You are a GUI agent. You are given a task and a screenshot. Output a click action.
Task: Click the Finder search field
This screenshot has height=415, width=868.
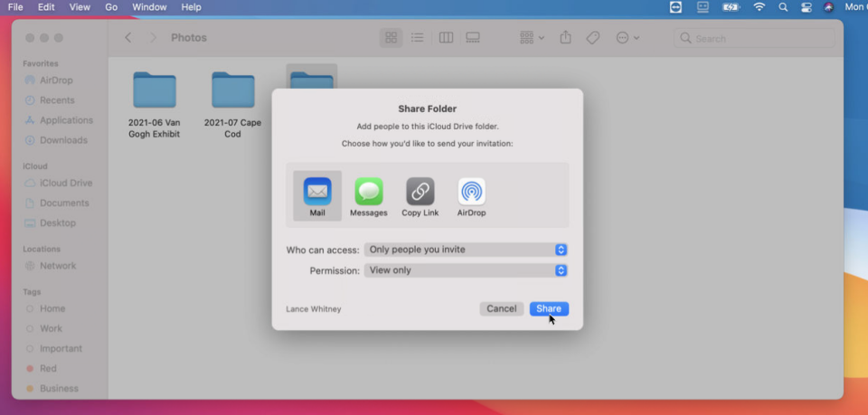tap(754, 38)
